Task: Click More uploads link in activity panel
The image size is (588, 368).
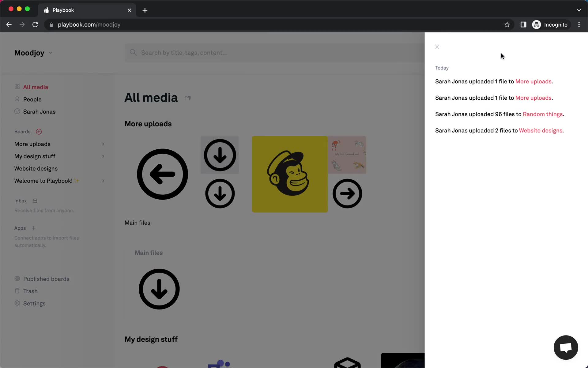Action: tap(533, 81)
